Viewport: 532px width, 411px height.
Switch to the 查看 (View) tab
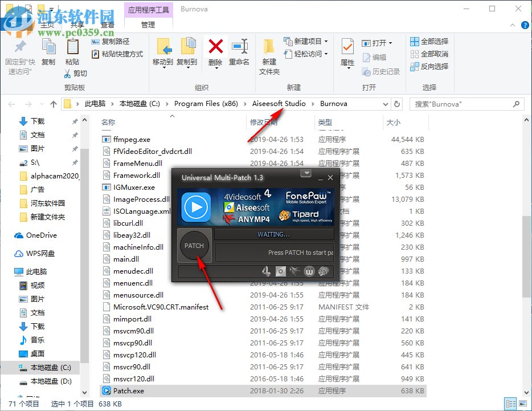point(108,24)
